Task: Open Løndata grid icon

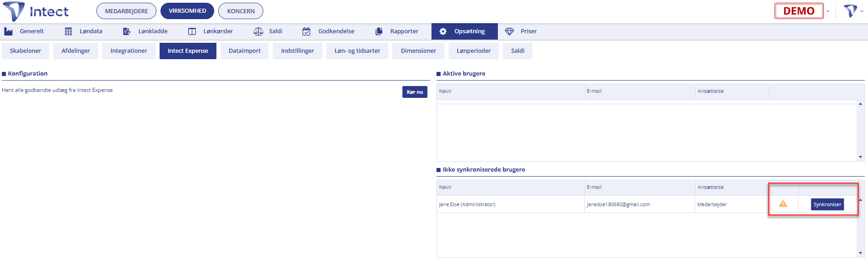Action: 68,31
